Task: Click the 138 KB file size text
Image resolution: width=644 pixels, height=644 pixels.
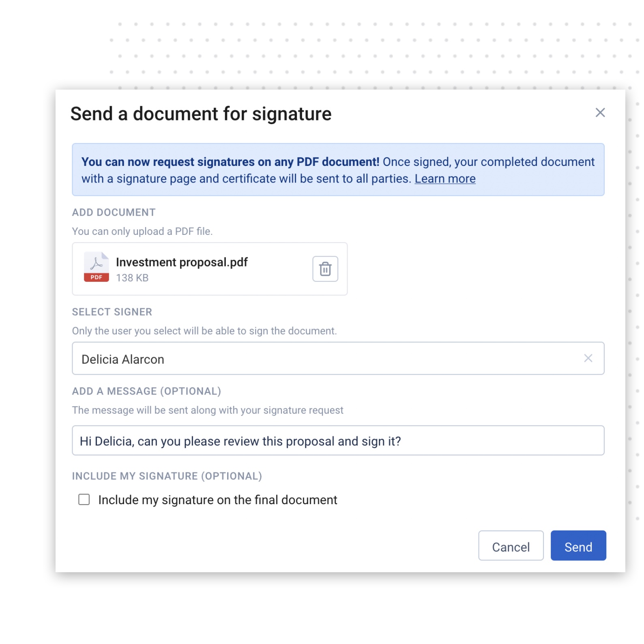Action: (132, 278)
